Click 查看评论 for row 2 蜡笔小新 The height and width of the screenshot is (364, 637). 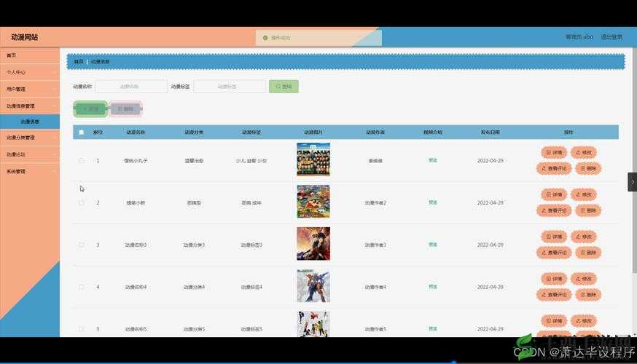point(554,210)
